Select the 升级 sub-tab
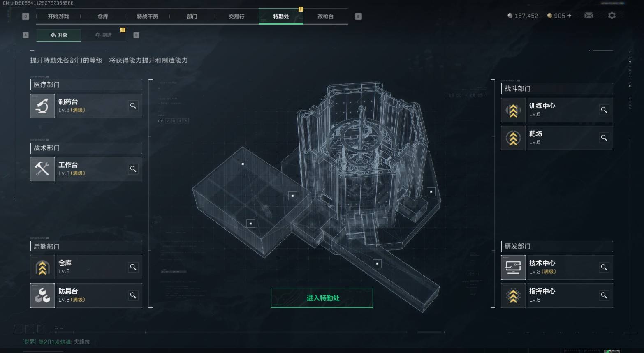 [59, 35]
